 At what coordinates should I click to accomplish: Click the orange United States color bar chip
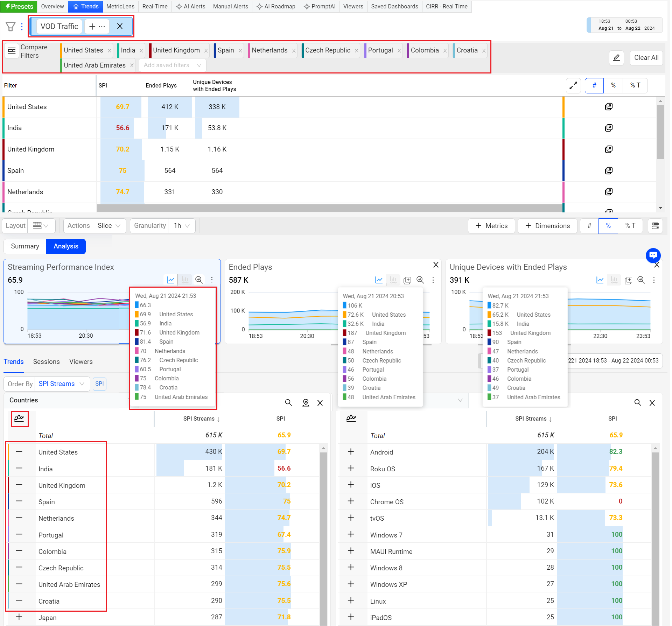[x=83, y=50]
